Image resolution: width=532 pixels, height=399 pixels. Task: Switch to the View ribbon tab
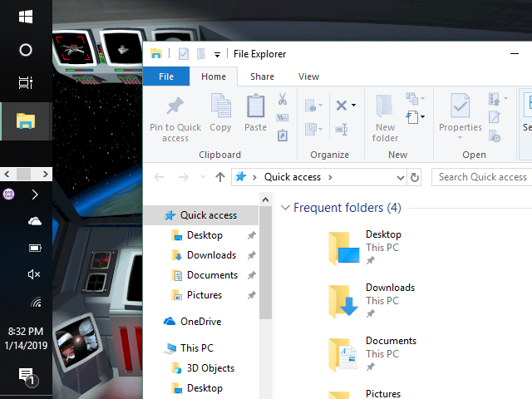(308, 76)
